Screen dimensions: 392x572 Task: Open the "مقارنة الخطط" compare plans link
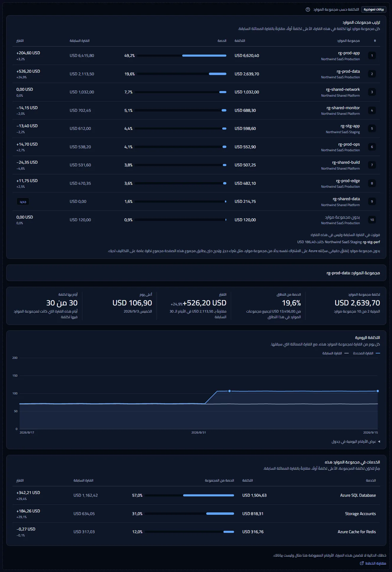373,563
